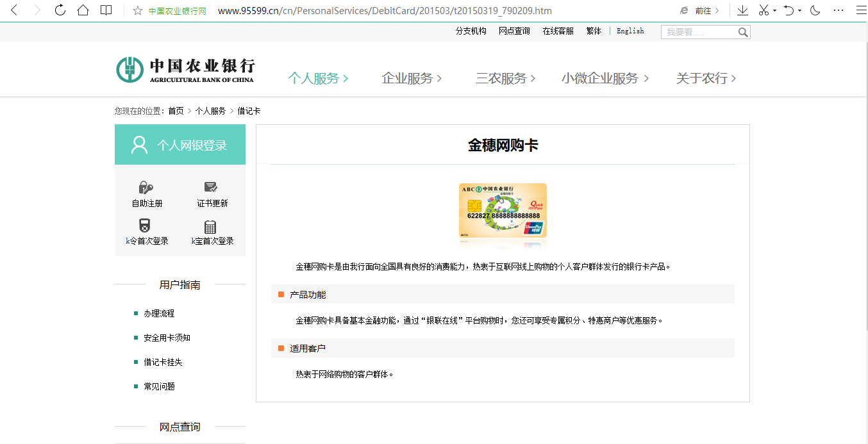This screenshot has width=868, height=444.
Task: Toggle night mode with the moon icon
Action: pyautogui.click(x=815, y=10)
